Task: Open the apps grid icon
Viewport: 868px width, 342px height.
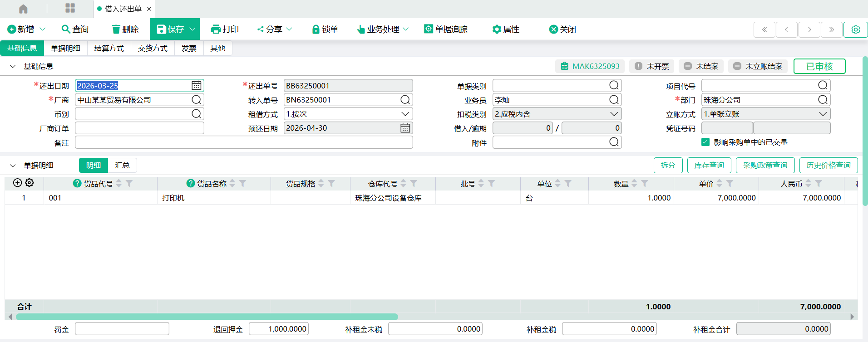Action: coord(70,8)
